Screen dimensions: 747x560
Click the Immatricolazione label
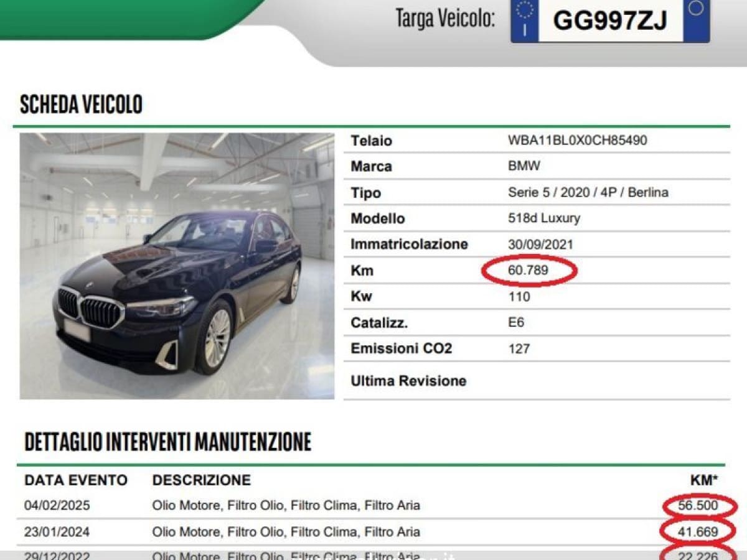tap(409, 245)
